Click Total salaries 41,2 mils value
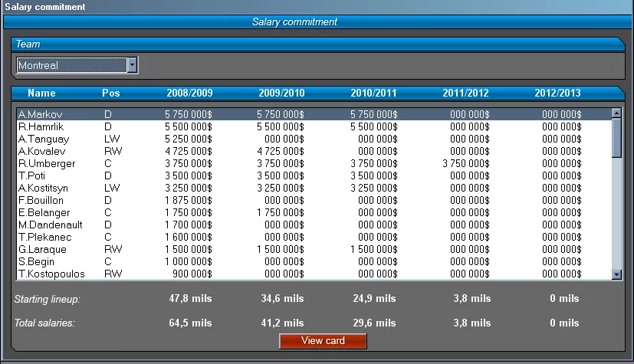Viewport: 634px width, 364px height. [x=282, y=323]
